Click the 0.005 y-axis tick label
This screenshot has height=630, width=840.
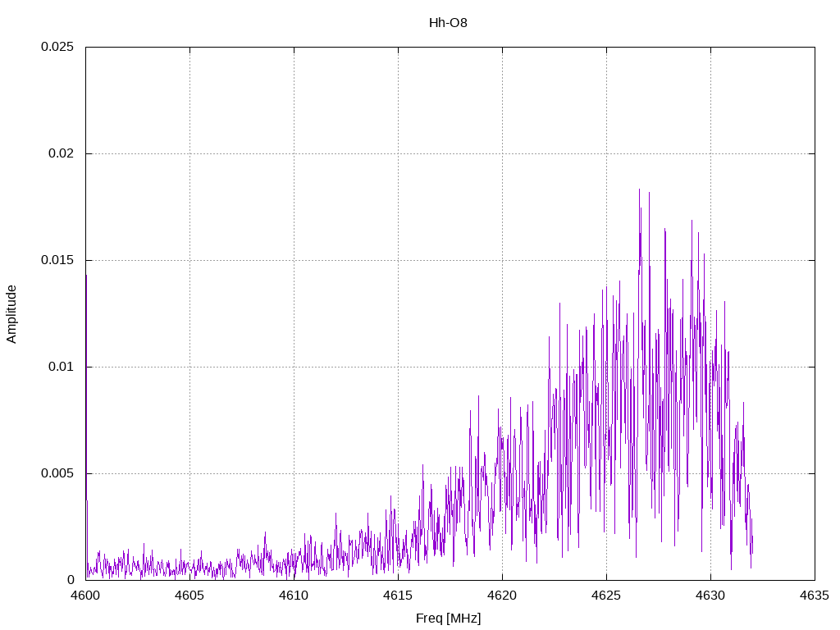[57, 473]
